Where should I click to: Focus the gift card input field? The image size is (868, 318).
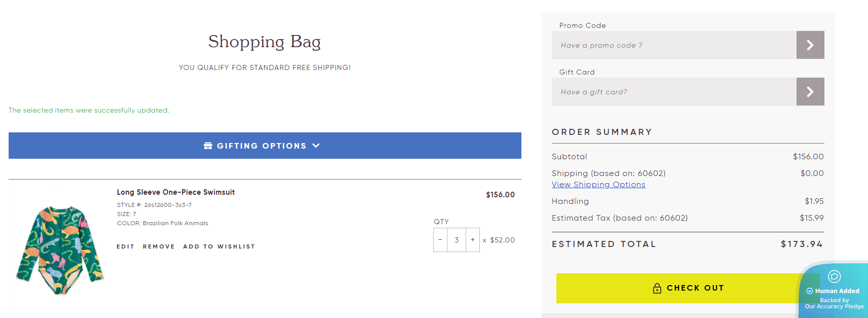click(674, 92)
